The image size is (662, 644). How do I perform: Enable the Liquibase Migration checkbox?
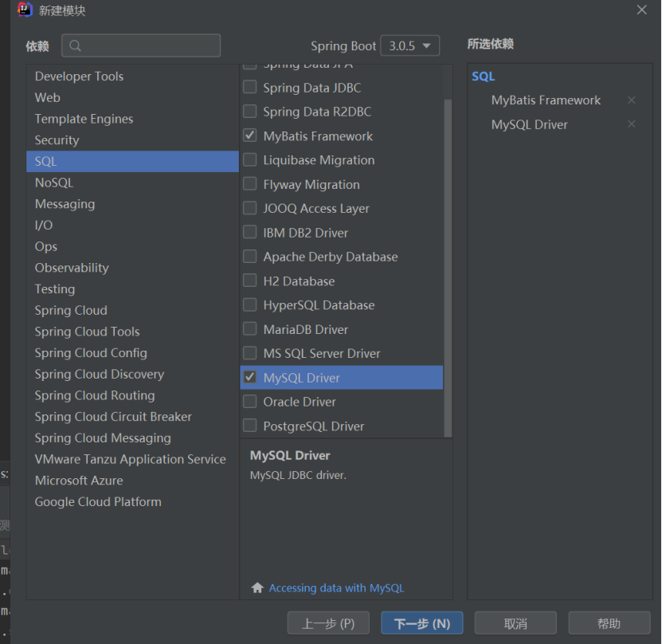250,159
